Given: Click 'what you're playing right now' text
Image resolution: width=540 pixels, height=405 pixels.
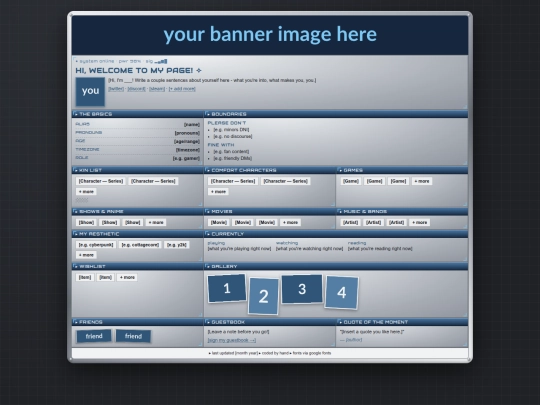Looking at the screenshot, I should pos(239,249).
